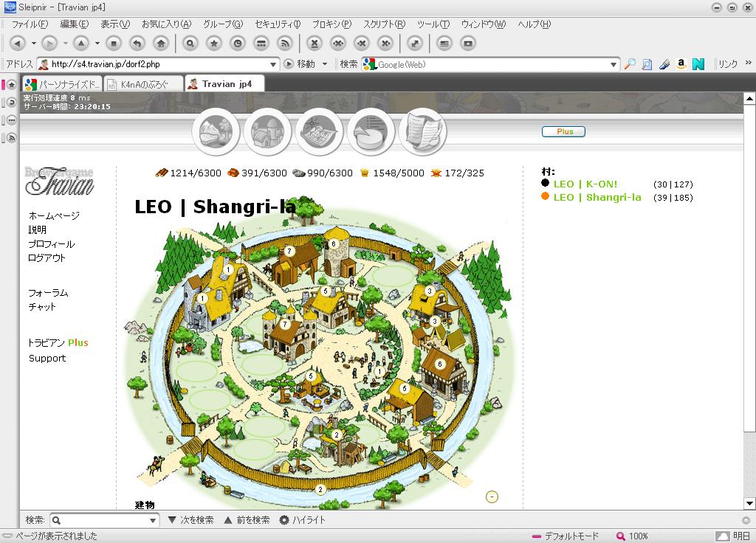Click 前を検索 find previous button
This screenshot has height=543, width=756.
tap(247, 520)
